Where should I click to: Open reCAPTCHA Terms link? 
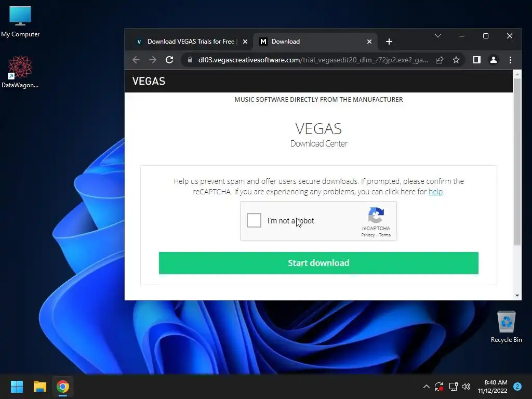[x=385, y=235]
